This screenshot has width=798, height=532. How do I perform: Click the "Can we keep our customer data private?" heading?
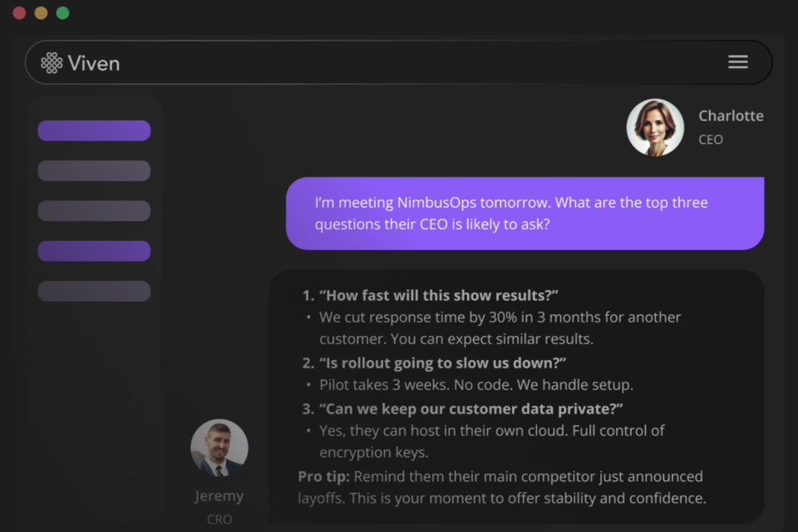tap(470, 408)
